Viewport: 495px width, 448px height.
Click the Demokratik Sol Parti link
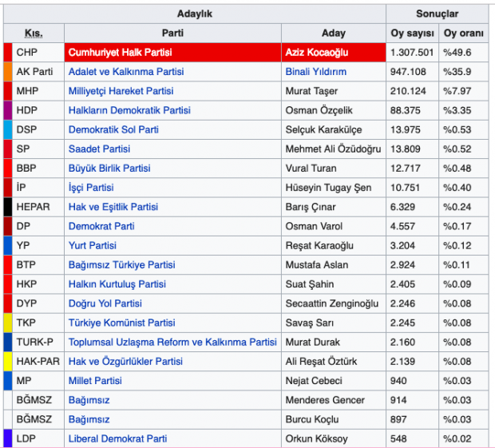(x=113, y=129)
